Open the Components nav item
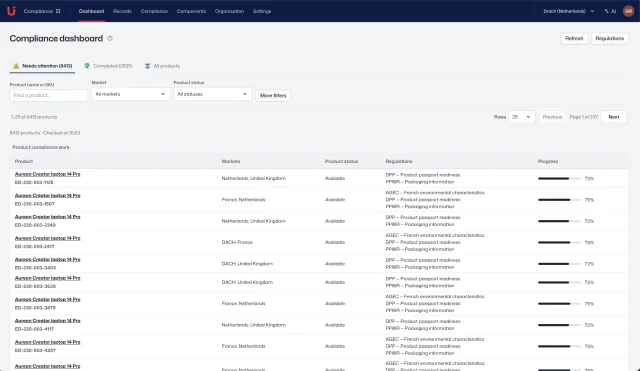Image resolution: width=640 pixels, height=371 pixels. [x=191, y=11]
